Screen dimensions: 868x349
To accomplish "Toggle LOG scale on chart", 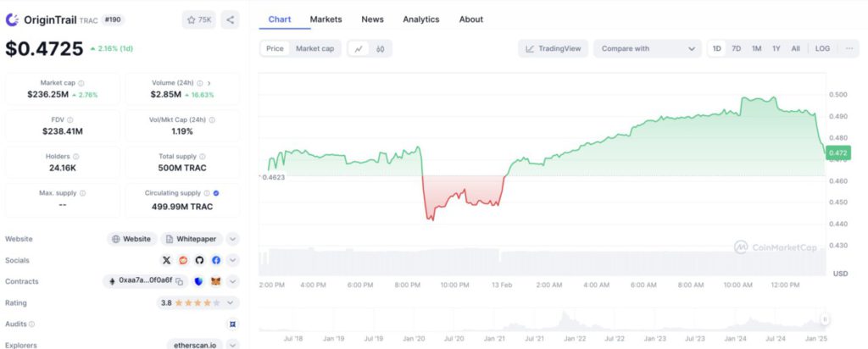I will pos(822,48).
